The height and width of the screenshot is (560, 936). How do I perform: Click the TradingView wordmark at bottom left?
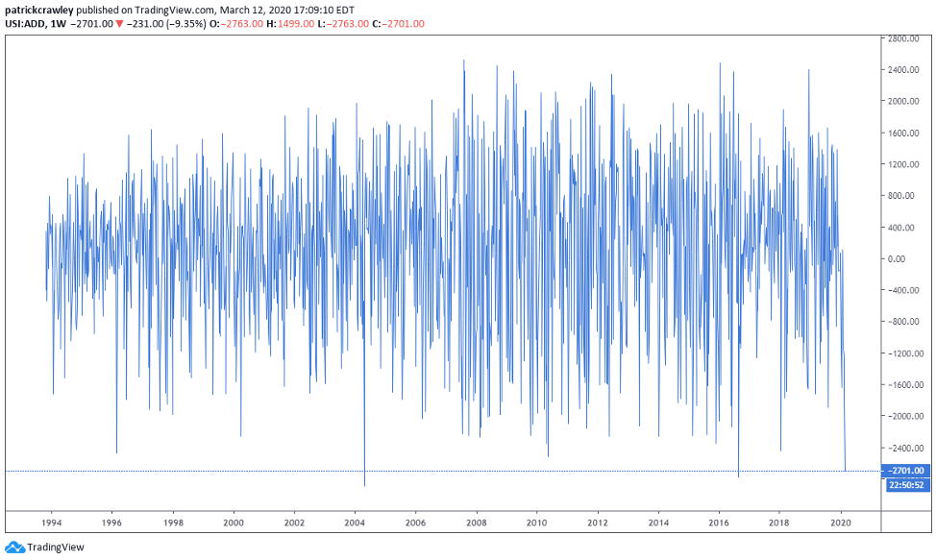(56, 547)
